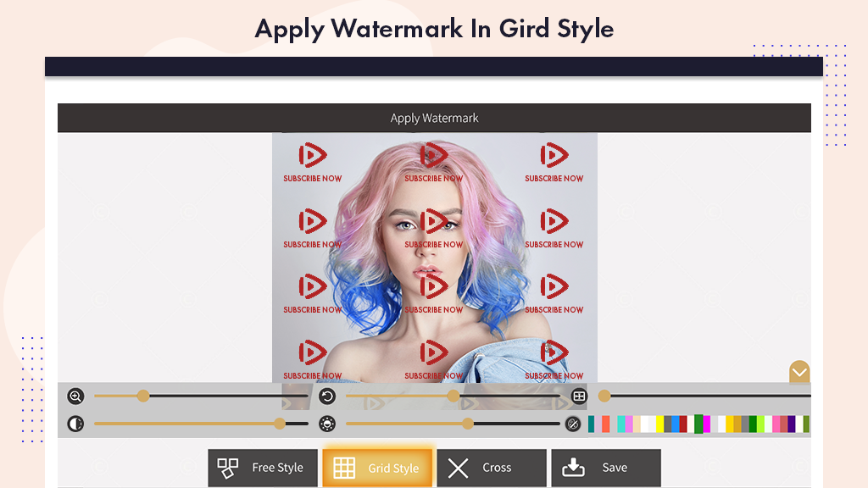The width and height of the screenshot is (868, 488).
Task: Pick the olive green swatch
Action: point(807,424)
